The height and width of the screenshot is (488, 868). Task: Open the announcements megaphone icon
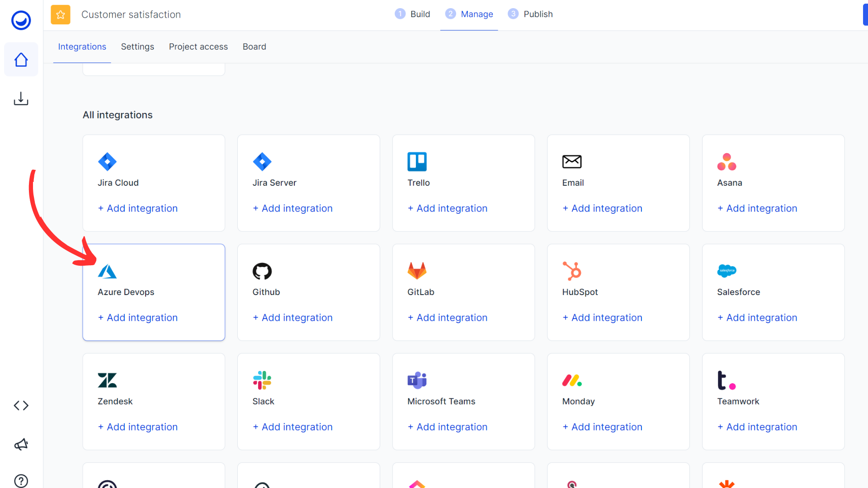[x=21, y=445]
